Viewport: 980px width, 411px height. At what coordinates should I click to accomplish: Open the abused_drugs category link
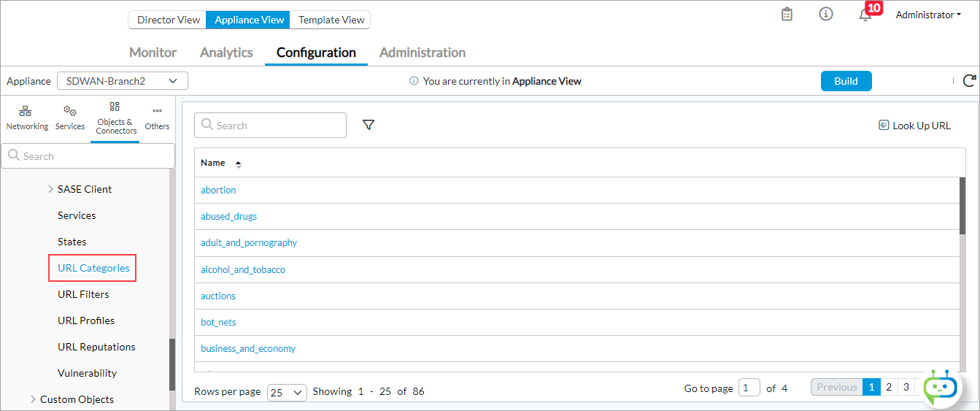tap(228, 216)
